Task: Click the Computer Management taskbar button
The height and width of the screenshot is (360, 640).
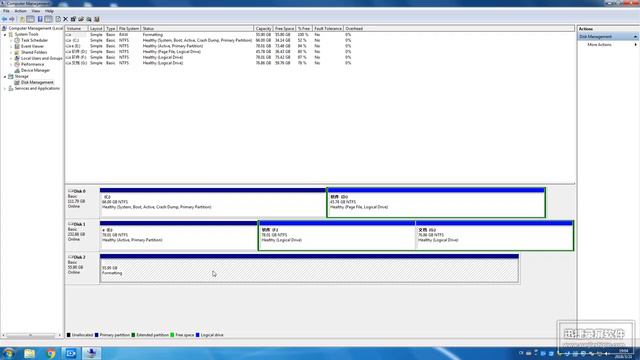Action: click(91, 353)
